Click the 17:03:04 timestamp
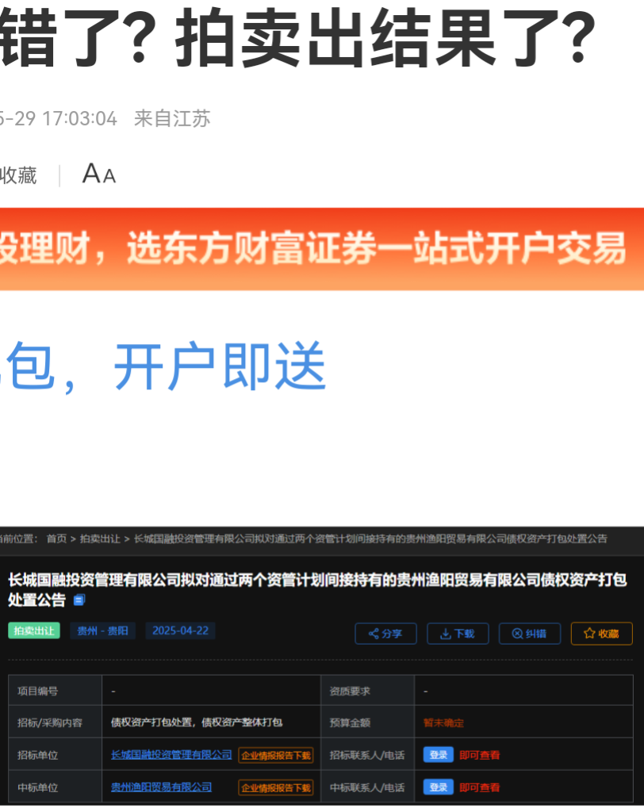 pos(80,119)
